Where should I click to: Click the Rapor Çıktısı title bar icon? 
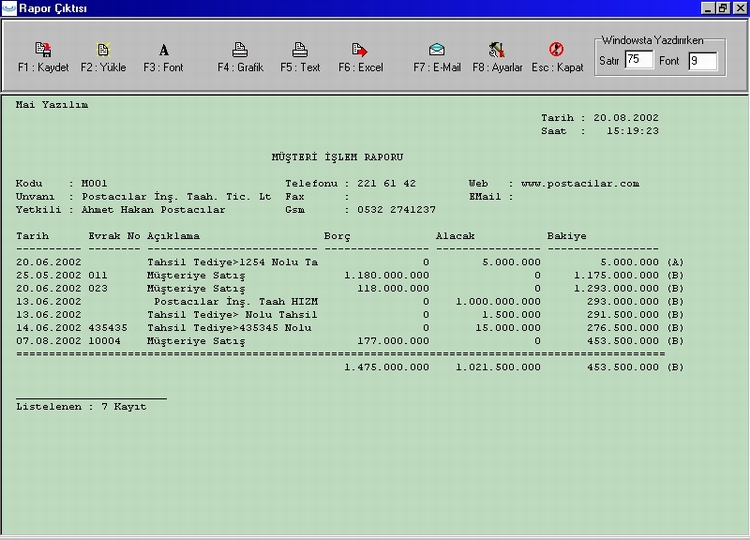point(9,8)
